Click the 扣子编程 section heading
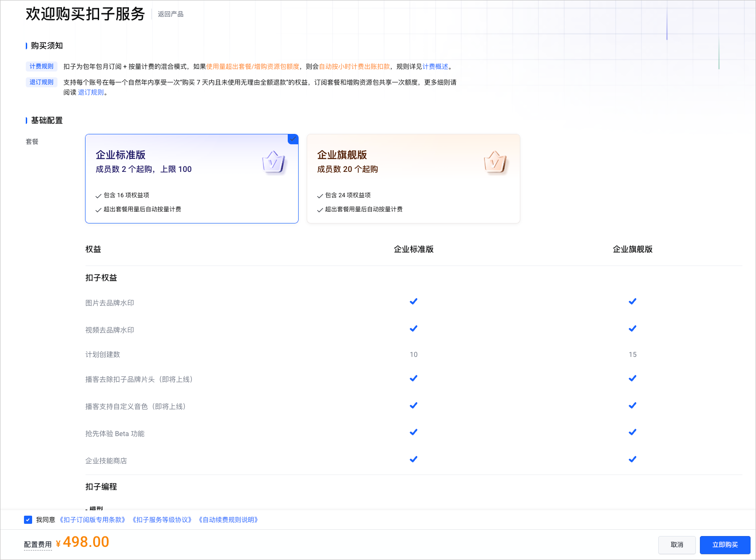 (101, 487)
